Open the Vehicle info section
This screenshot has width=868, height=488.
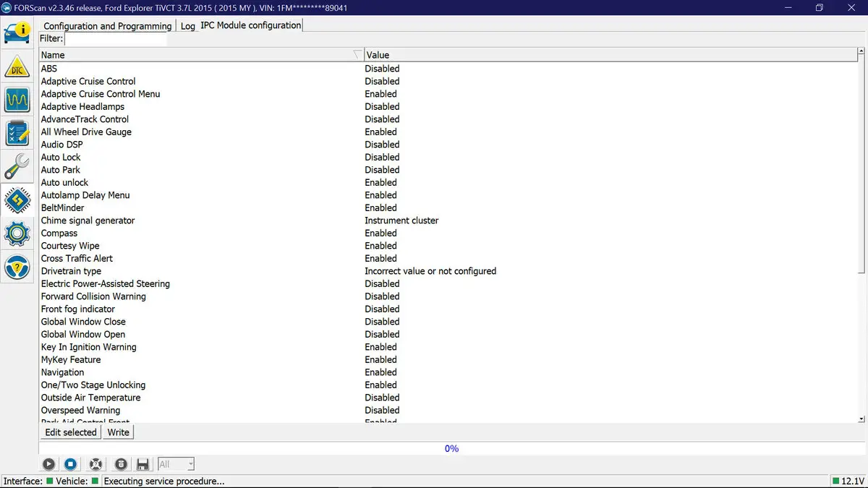pos(17,33)
